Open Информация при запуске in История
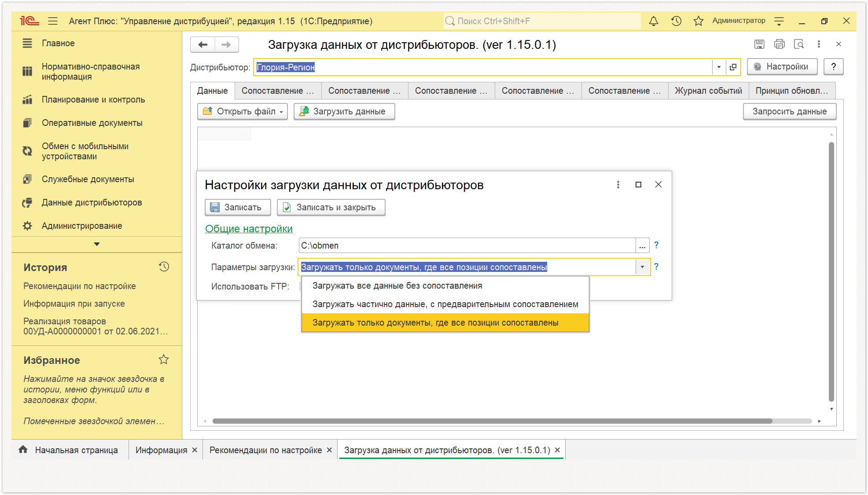This screenshot has height=495, width=868. [74, 304]
